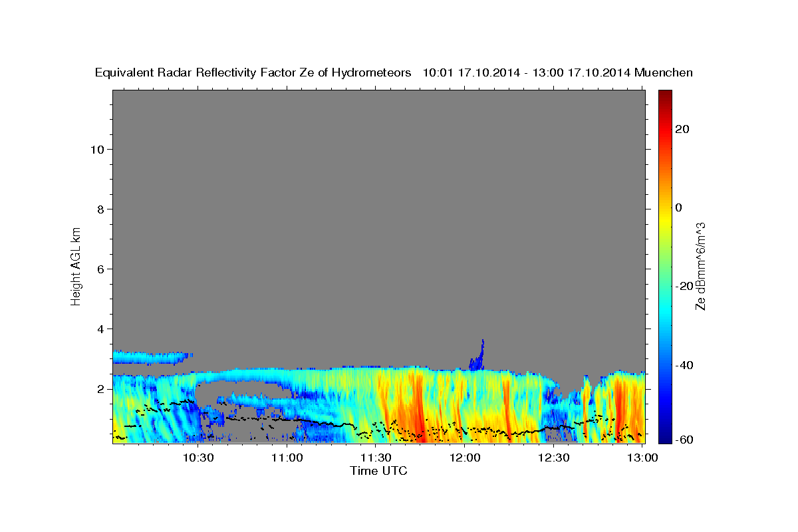Click the 12:30 time tick label
Image resolution: width=798 pixels, height=532 pixels.
554,458
